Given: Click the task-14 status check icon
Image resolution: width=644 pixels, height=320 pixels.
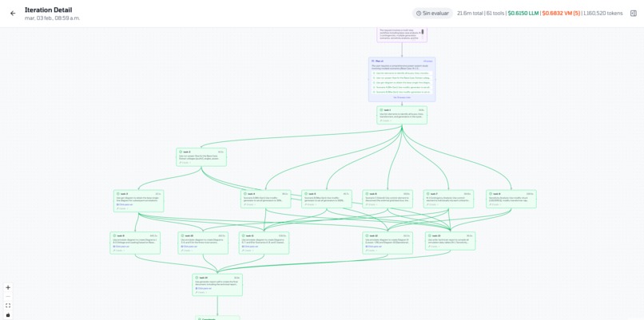Looking at the screenshot, I should click(197, 278).
